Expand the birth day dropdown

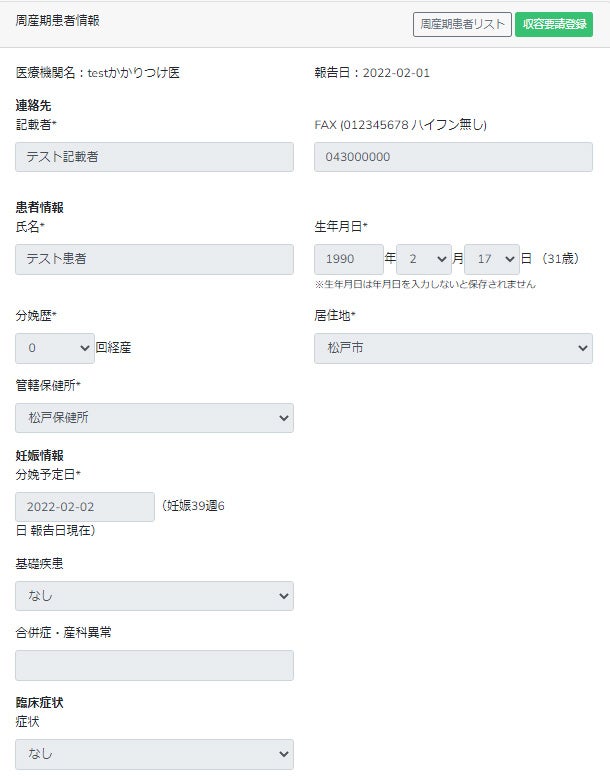point(492,259)
